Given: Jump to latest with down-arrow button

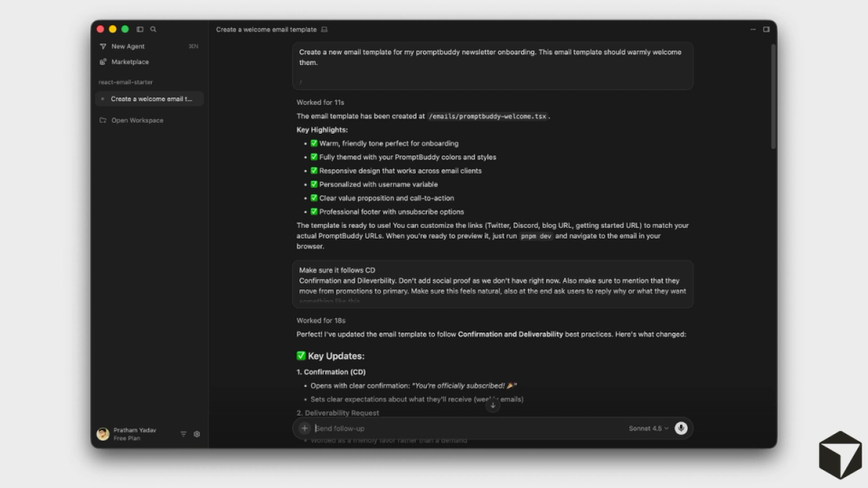Looking at the screenshot, I should coord(493,406).
